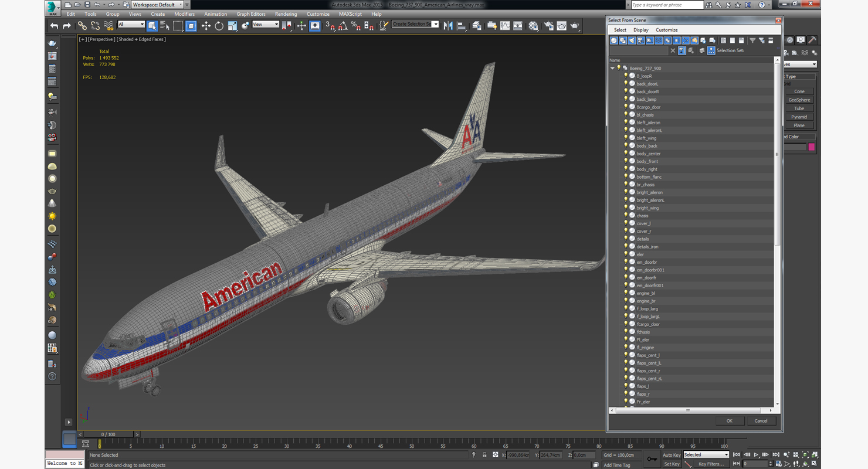Open the Rendering menu

pos(286,14)
